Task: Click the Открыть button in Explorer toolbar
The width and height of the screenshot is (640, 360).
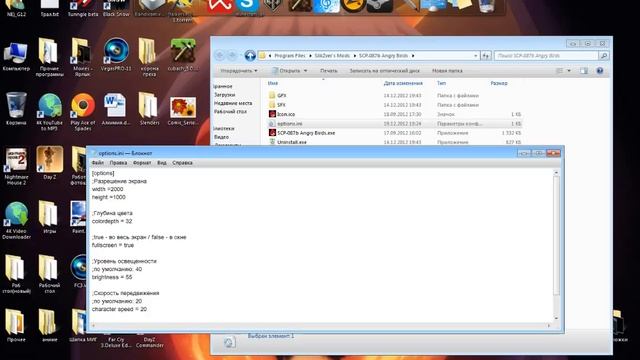Action: 286,71
